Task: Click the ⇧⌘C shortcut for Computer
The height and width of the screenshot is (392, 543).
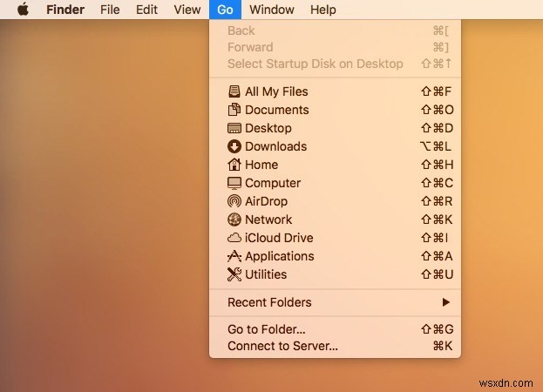Action: (x=437, y=183)
